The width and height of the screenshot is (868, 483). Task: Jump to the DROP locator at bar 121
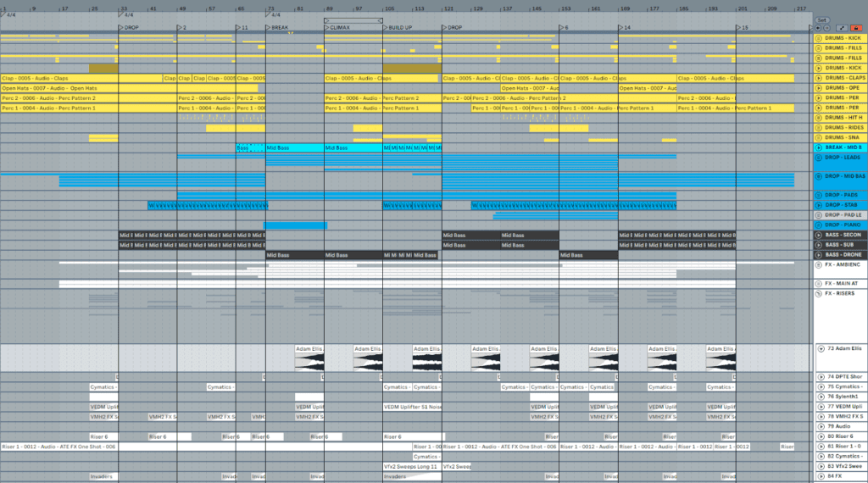(x=452, y=28)
